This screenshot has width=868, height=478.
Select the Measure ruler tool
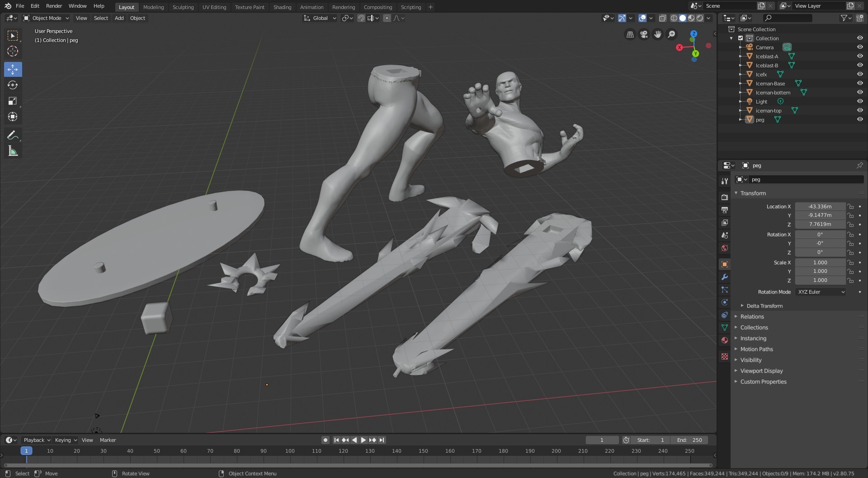(x=13, y=151)
